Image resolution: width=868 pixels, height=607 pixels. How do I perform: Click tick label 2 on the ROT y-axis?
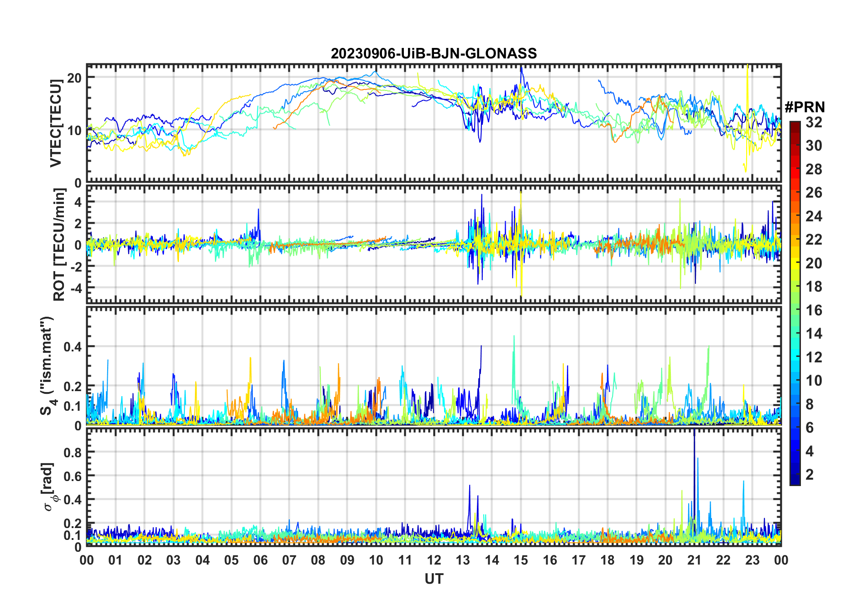[78, 223]
